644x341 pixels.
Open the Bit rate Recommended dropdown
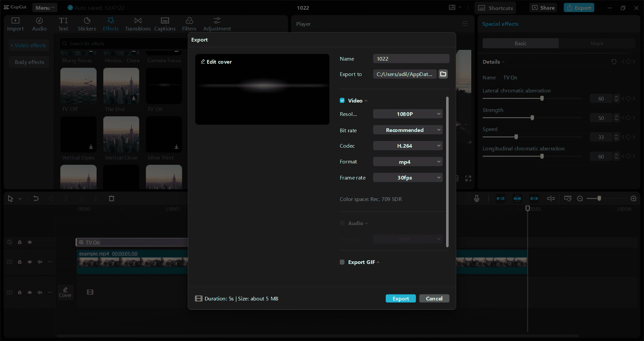408,130
